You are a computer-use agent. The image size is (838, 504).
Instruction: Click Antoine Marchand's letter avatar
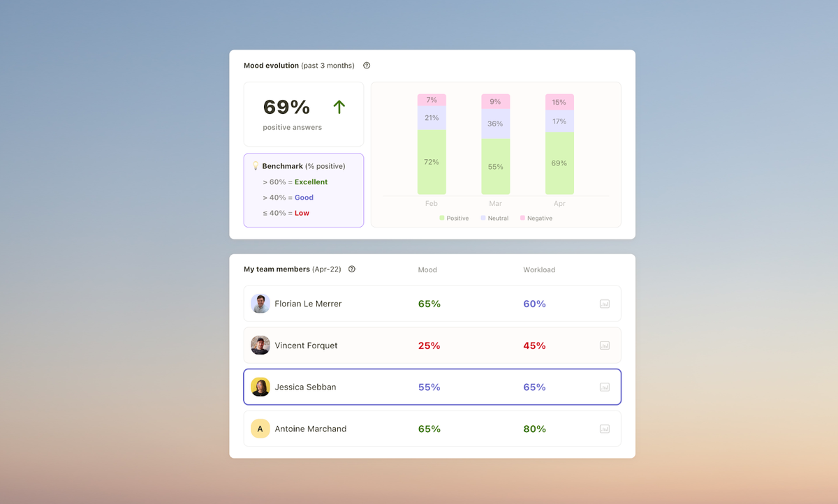260,429
